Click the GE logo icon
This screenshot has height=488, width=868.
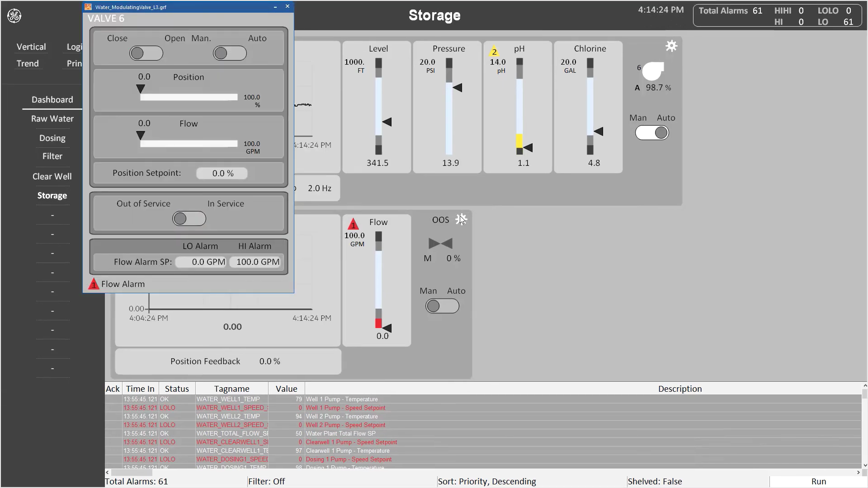pyautogui.click(x=14, y=16)
